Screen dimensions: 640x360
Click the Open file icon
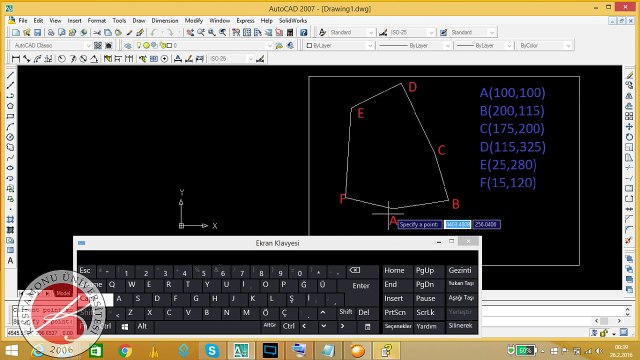(x=27, y=33)
